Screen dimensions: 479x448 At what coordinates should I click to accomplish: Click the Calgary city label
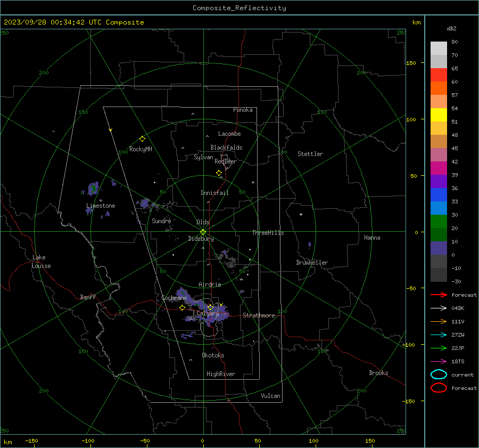(208, 313)
